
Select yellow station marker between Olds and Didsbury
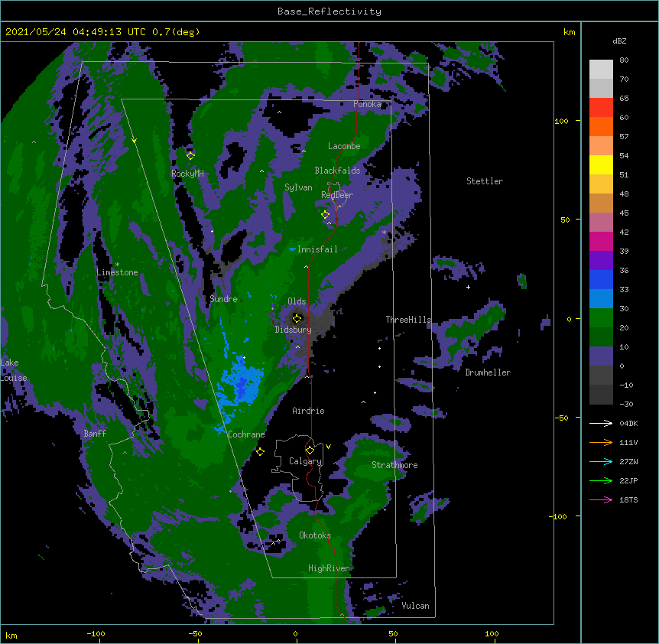297,318
